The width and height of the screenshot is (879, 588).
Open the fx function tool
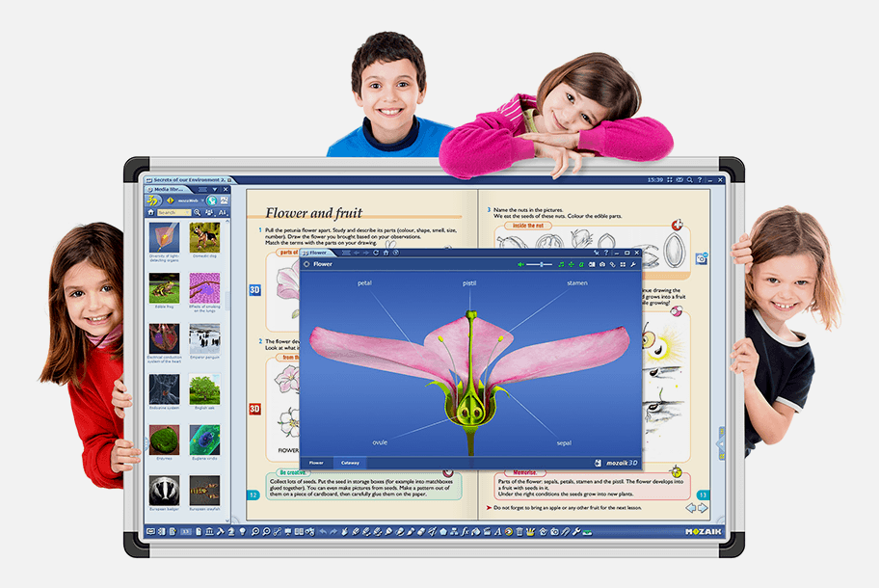pos(465,531)
